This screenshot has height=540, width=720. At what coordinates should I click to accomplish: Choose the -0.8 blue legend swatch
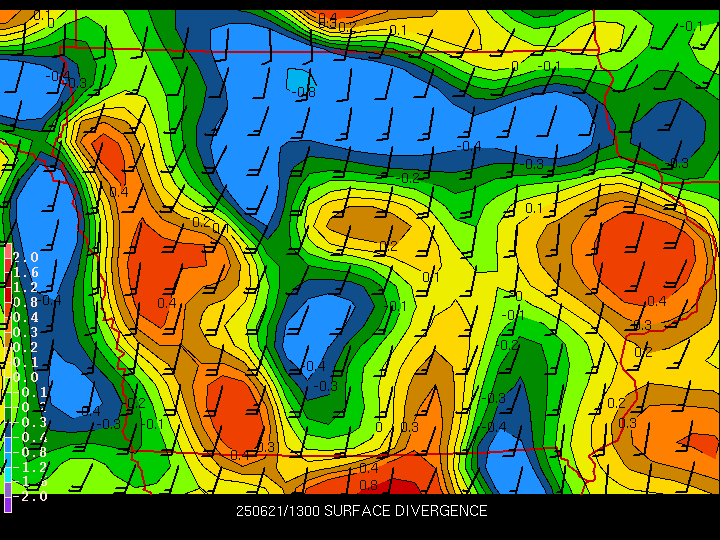pos(7,451)
